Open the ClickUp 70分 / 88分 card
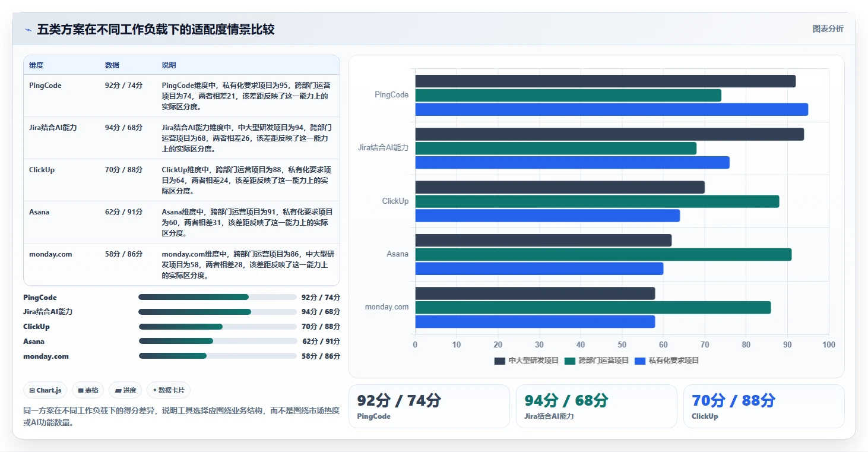Viewport: 868px width, 452px height. coord(764,406)
